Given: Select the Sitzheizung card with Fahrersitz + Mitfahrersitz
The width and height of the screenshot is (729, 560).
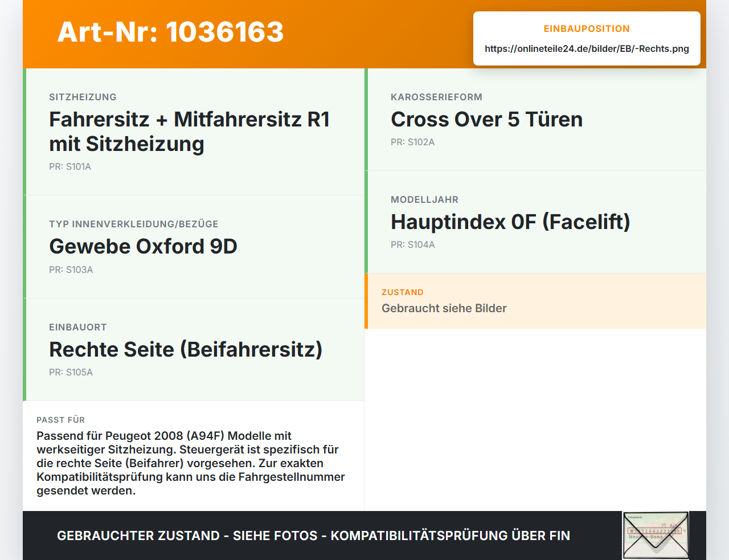Looking at the screenshot, I should [194, 132].
